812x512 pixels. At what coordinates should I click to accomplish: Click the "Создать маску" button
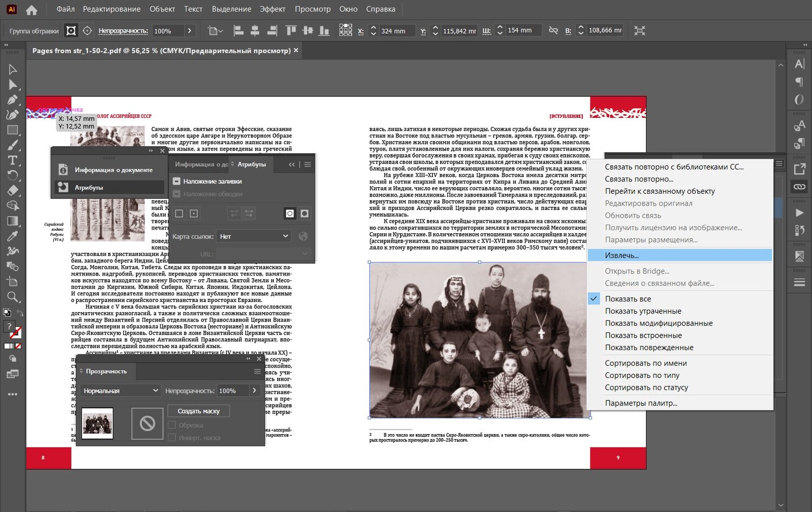(x=199, y=411)
